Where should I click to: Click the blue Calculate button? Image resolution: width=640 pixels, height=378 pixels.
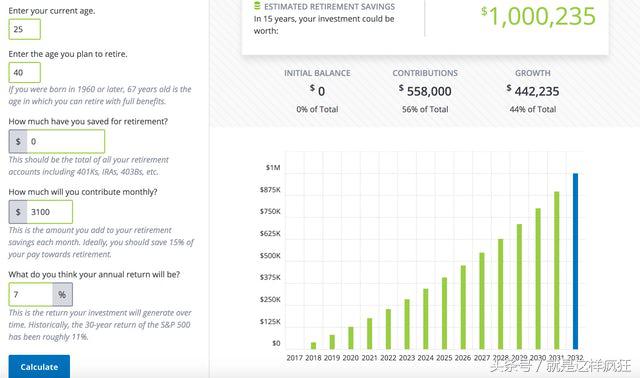(x=39, y=367)
